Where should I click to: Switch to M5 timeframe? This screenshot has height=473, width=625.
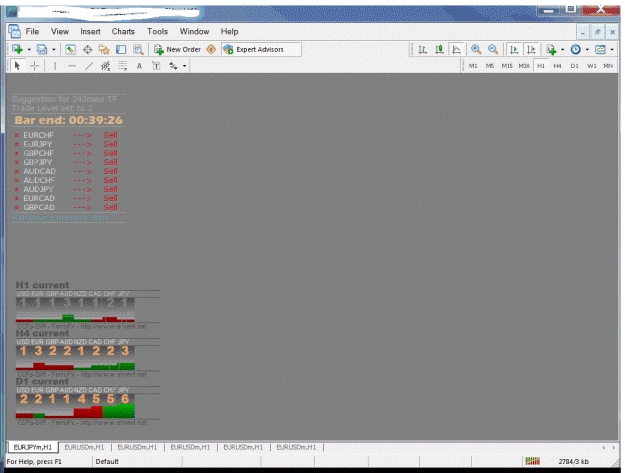pos(490,66)
